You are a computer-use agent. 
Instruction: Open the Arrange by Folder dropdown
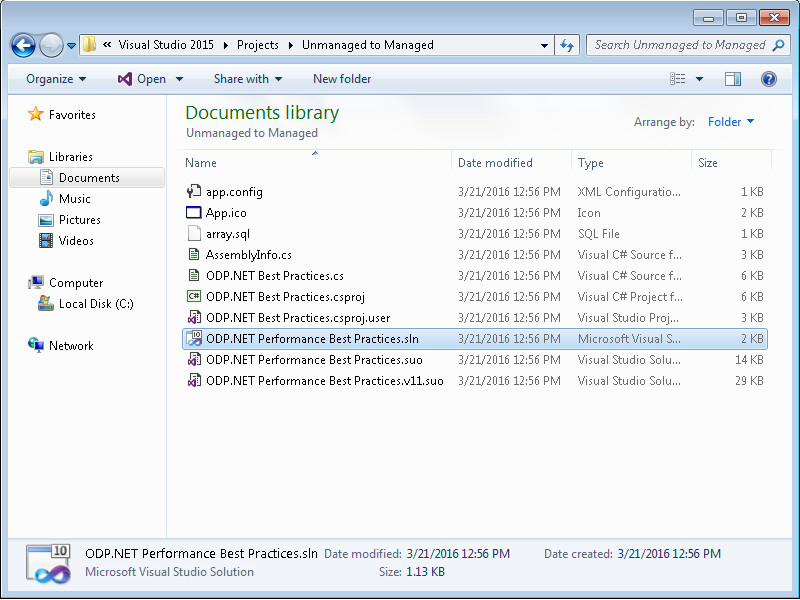[730, 121]
